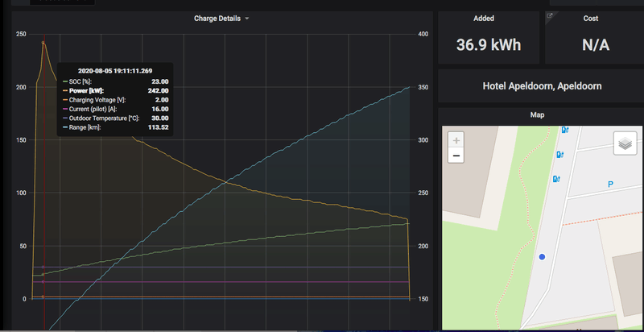The height and width of the screenshot is (332, 644).
Task: Click the lowest charger marker on map
Action: click(x=556, y=179)
